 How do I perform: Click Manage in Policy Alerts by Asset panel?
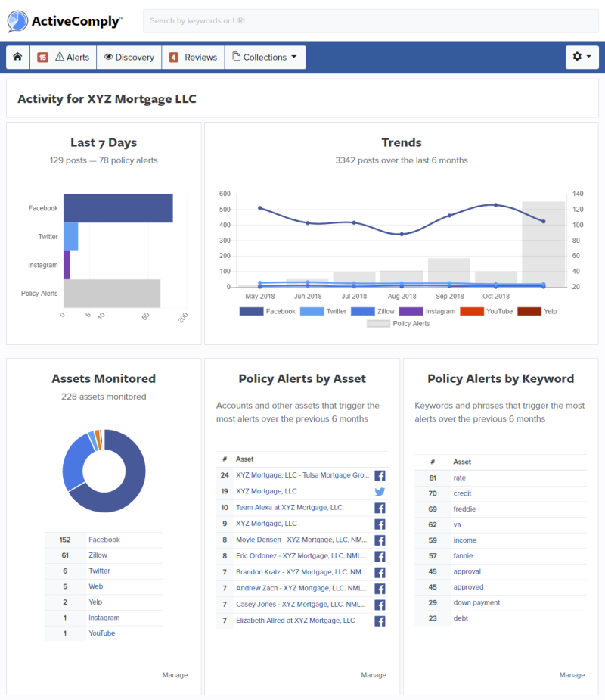click(374, 675)
